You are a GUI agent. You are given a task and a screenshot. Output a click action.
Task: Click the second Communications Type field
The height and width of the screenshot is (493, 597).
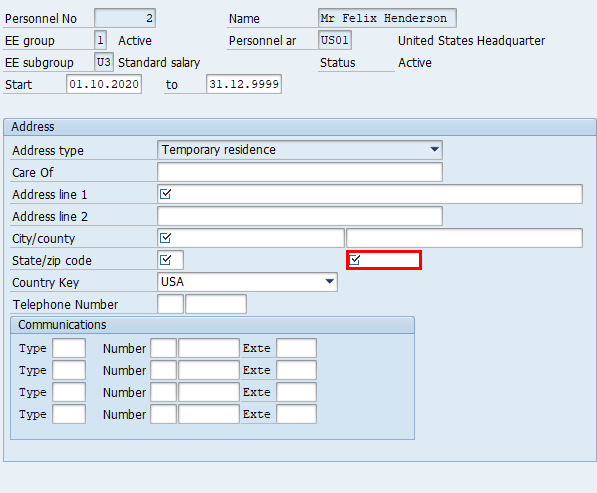(69, 370)
